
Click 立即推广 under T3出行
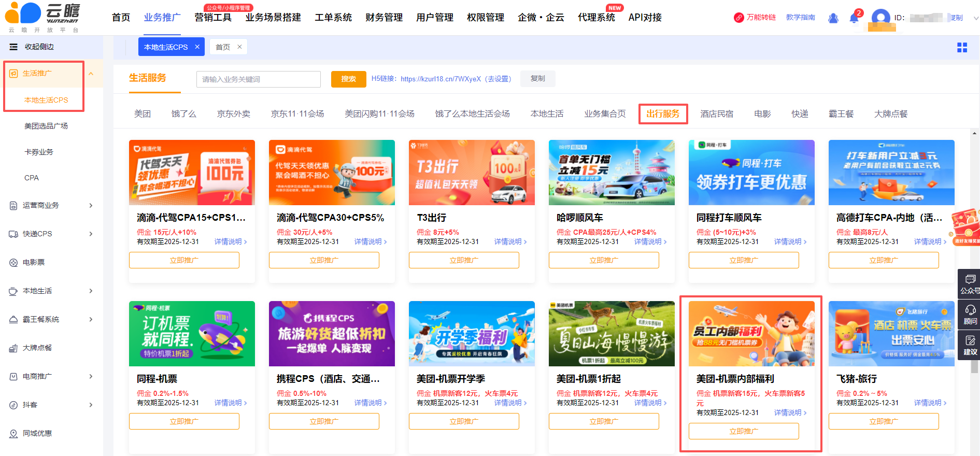point(463,260)
